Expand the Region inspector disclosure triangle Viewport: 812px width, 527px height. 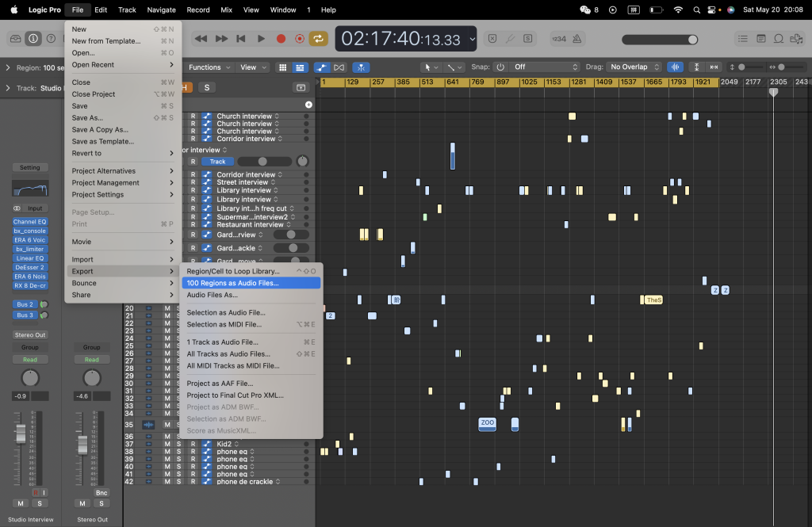pyautogui.click(x=8, y=68)
